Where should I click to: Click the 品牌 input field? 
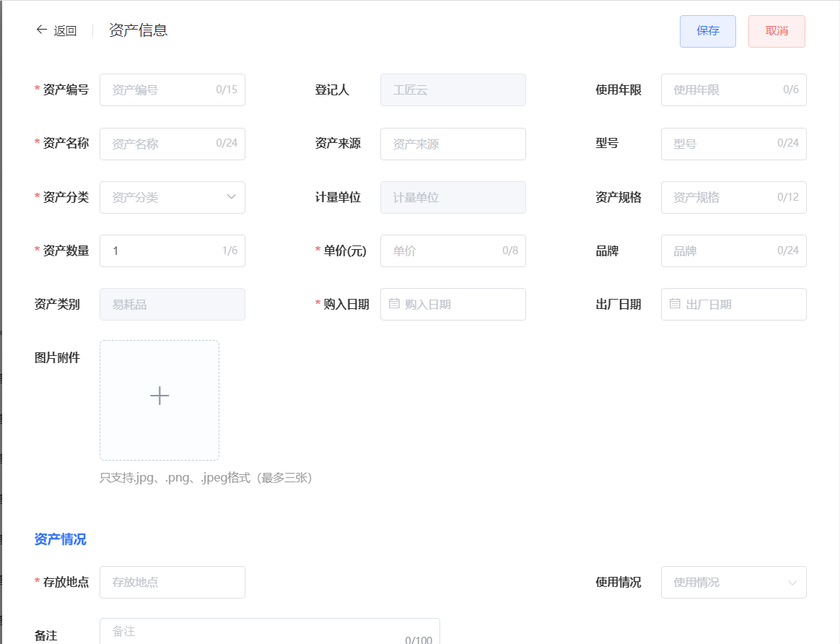pos(733,251)
